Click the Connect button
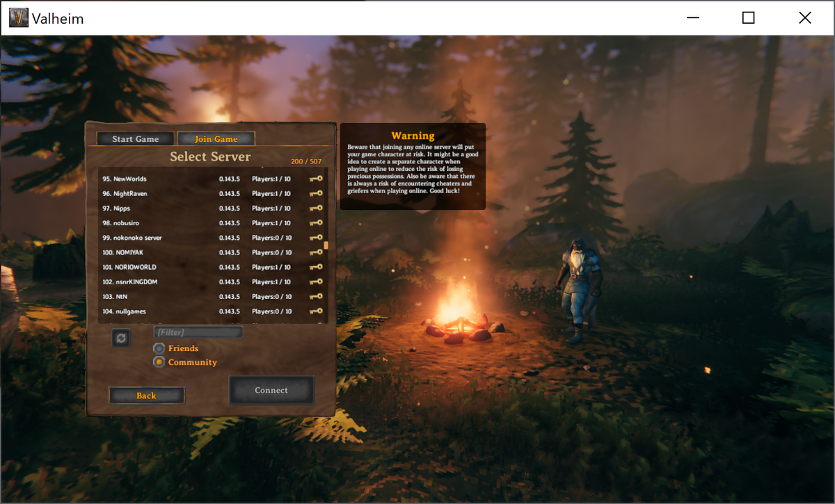 (271, 390)
